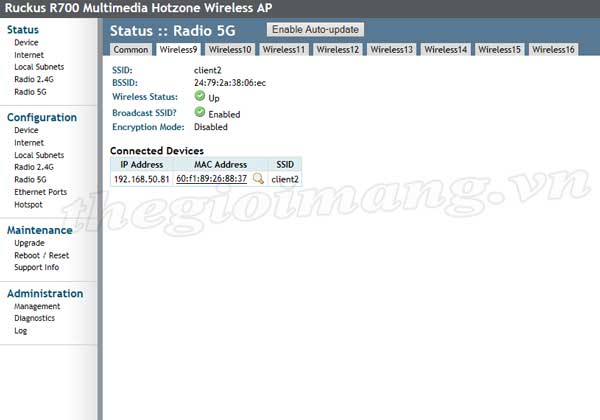Open Ethernet Ports configuration
The width and height of the screenshot is (600, 420).
[x=40, y=192]
